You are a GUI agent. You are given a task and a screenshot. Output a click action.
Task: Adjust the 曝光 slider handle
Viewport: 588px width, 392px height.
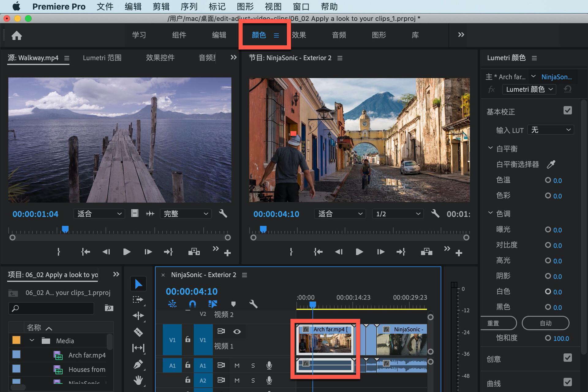548,230
